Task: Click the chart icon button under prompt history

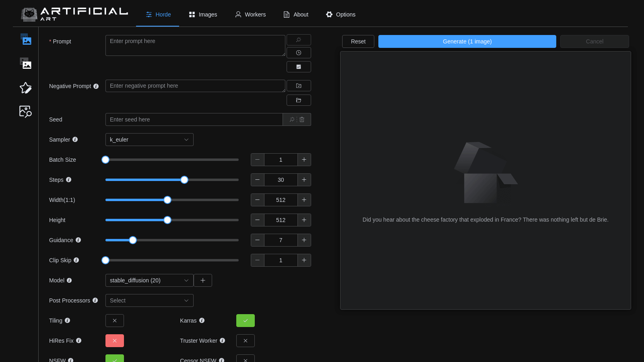Action: [299, 67]
